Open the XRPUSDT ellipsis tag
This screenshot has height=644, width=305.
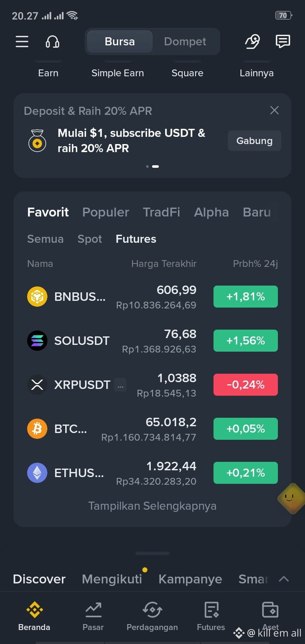pos(120,385)
